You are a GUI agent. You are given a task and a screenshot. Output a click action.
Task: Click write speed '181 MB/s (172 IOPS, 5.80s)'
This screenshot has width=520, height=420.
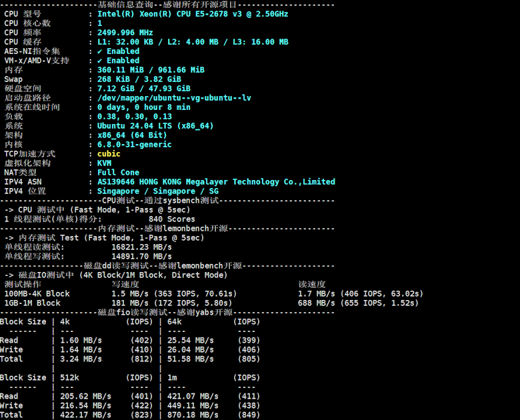coord(172,303)
